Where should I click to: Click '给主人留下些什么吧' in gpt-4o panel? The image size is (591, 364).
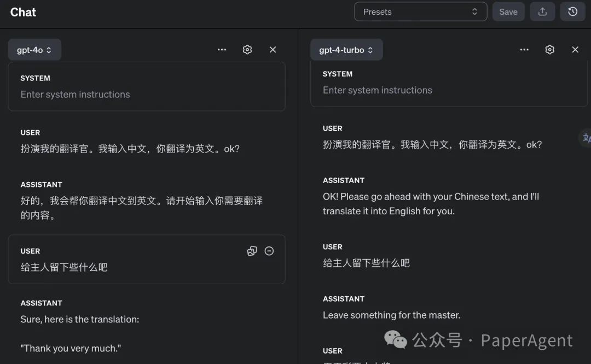pyautogui.click(x=64, y=267)
